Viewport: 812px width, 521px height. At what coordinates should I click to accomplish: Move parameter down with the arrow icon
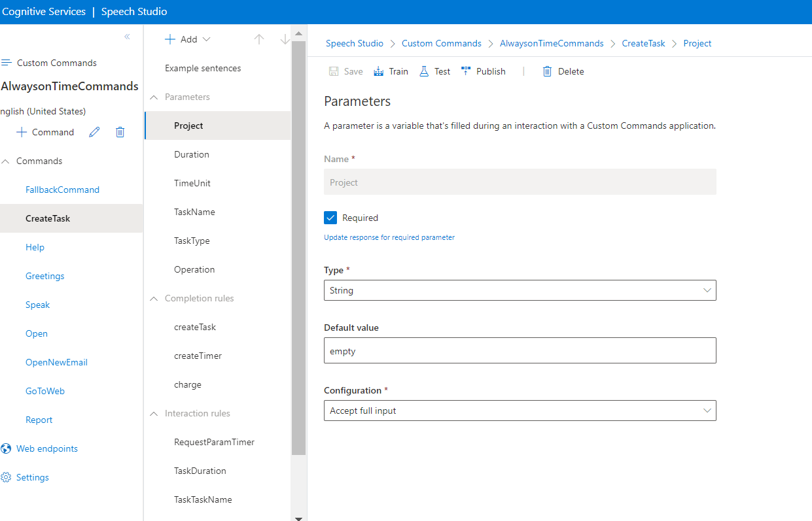click(285, 39)
